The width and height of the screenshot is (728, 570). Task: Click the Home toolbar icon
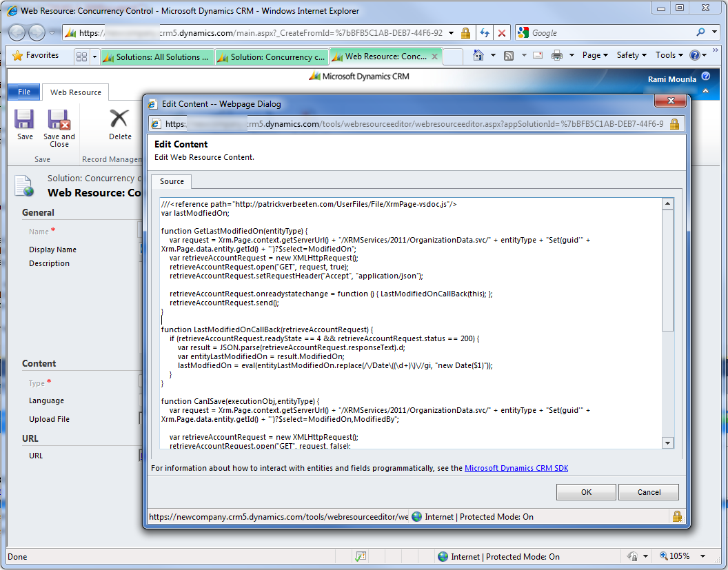478,55
